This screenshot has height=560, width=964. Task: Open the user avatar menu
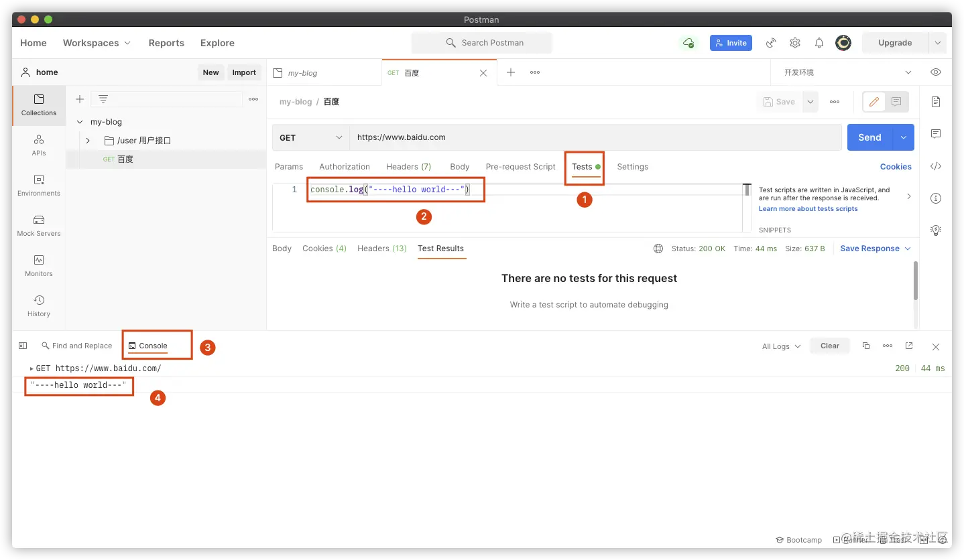click(843, 43)
